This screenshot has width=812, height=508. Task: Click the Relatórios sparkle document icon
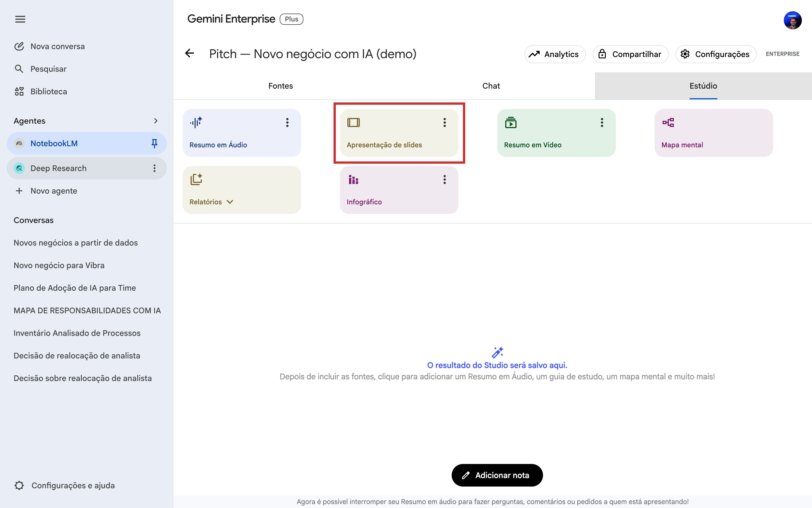coord(196,179)
